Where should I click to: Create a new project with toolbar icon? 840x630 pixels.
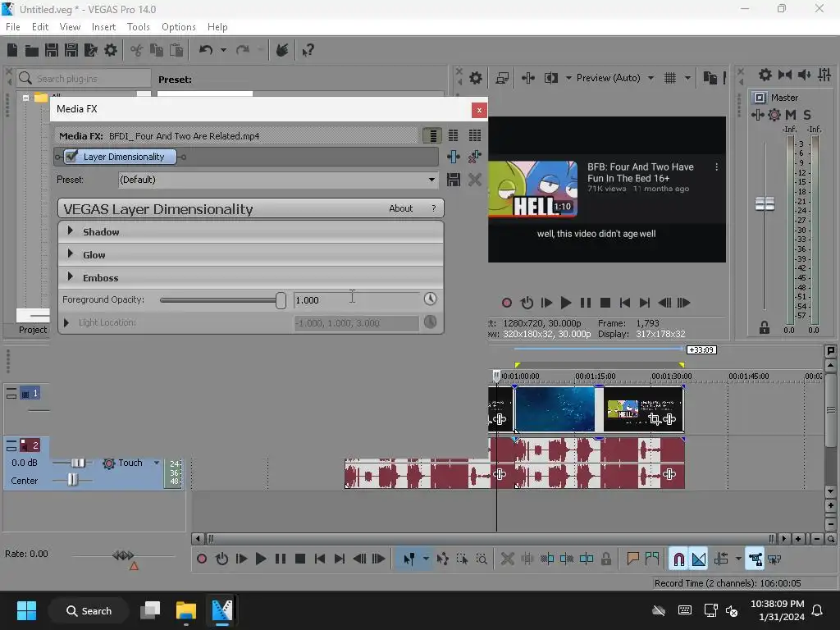coord(12,50)
